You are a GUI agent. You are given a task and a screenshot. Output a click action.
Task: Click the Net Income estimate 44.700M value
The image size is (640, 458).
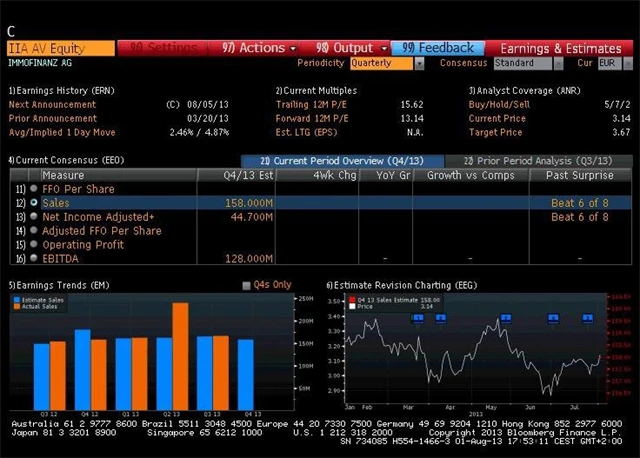pyautogui.click(x=251, y=217)
